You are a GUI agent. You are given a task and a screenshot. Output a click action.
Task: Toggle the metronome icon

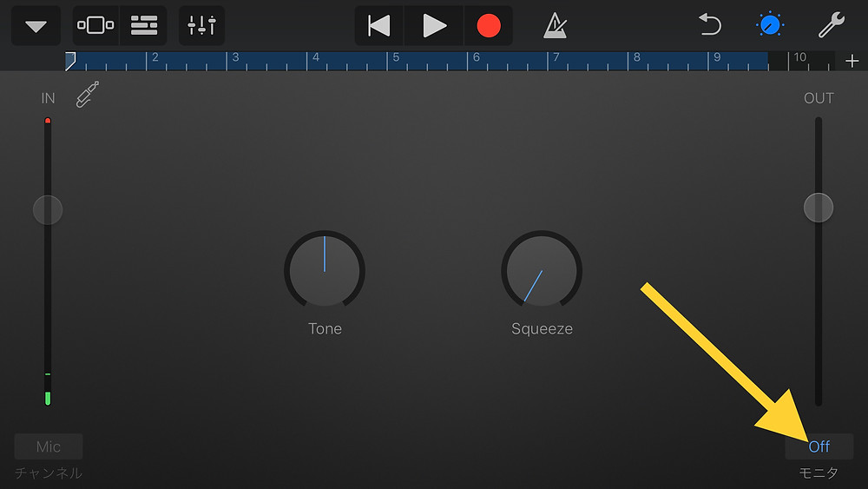[555, 25]
